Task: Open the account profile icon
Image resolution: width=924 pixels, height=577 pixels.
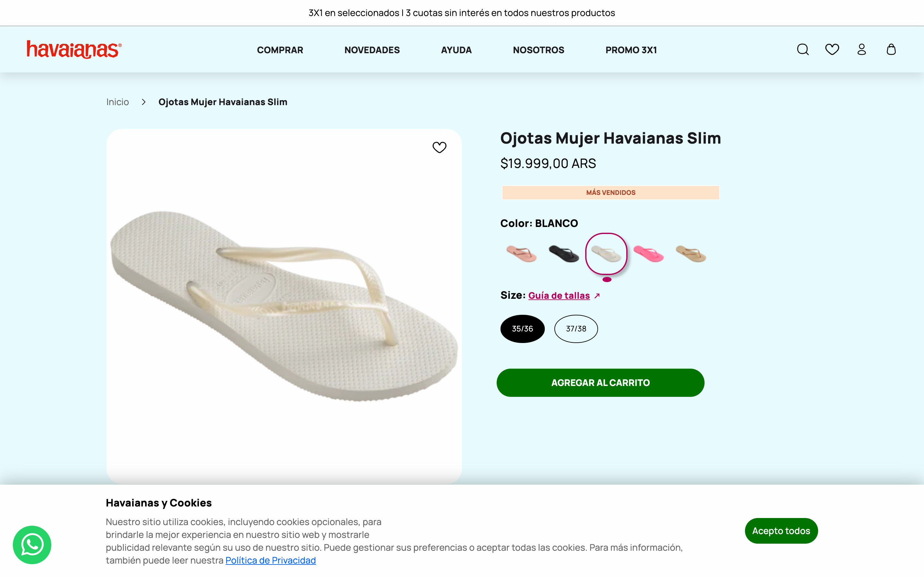Action: (x=861, y=50)
